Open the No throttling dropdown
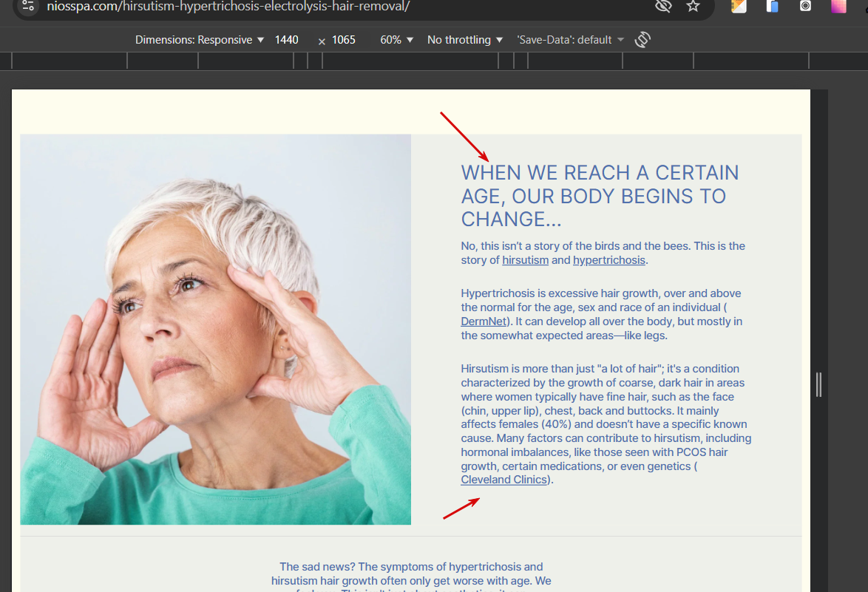This screenshot has height=592, width=868. (x=464, y=40)
